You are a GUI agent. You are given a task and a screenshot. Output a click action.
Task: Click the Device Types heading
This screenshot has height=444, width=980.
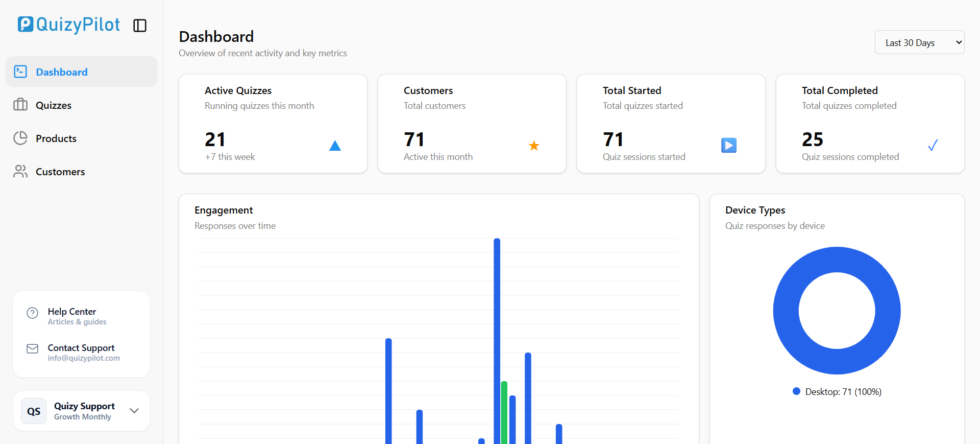pyautogui.click(x=755, y=210)
